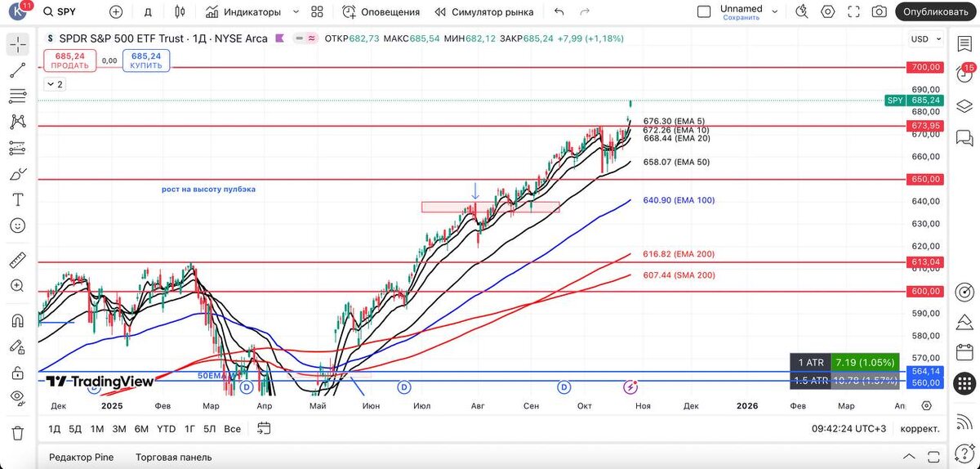This screenshot has height=469, width=980.
Task: Toggle lock all drawings
Action: 17,373
